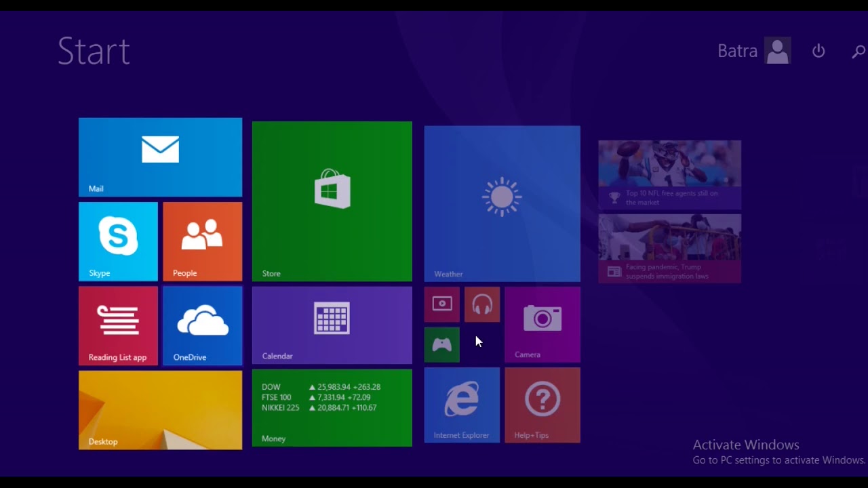Open the NFL free agents sports news tile
Screen dimensions: 868x488
[669, 175]
